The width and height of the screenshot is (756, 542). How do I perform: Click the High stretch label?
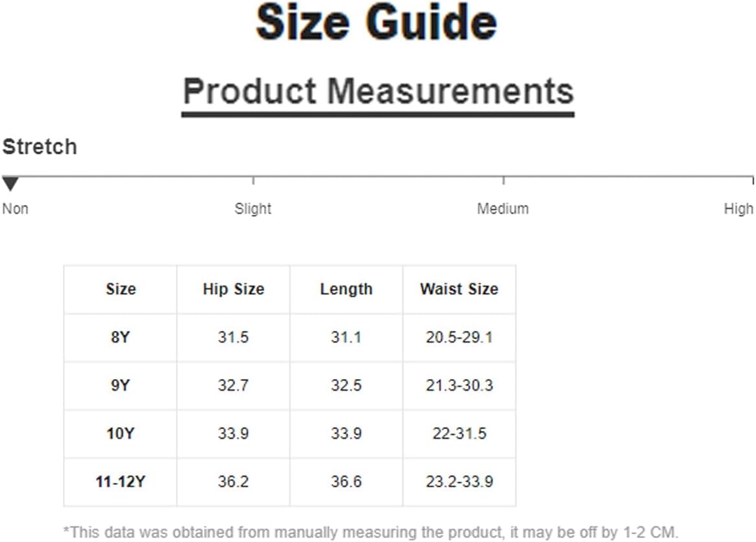pyautogui.click(x=738, y=209)
